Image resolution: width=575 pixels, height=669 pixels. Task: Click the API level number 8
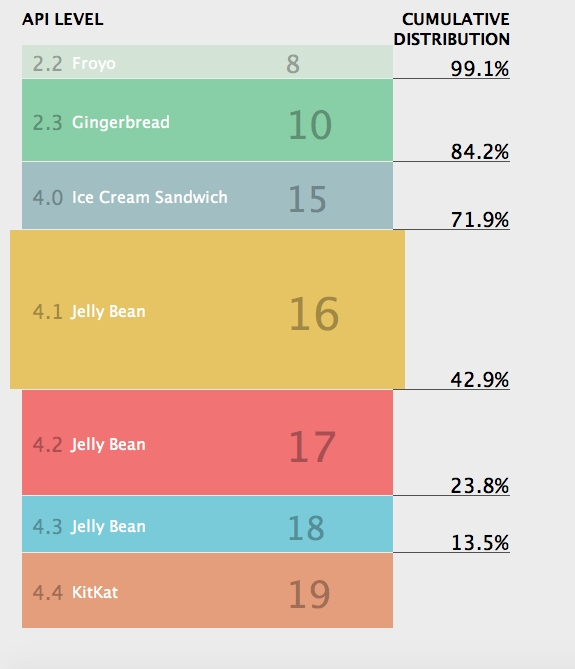[x=293, y=64]
